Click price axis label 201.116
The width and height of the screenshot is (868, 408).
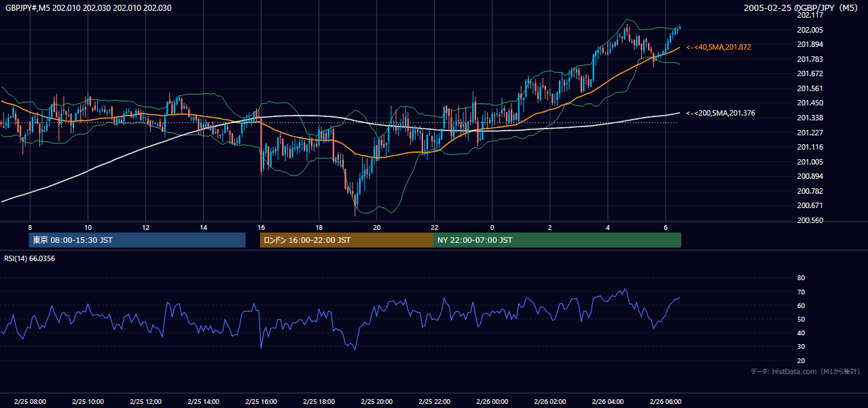(810, 147)
